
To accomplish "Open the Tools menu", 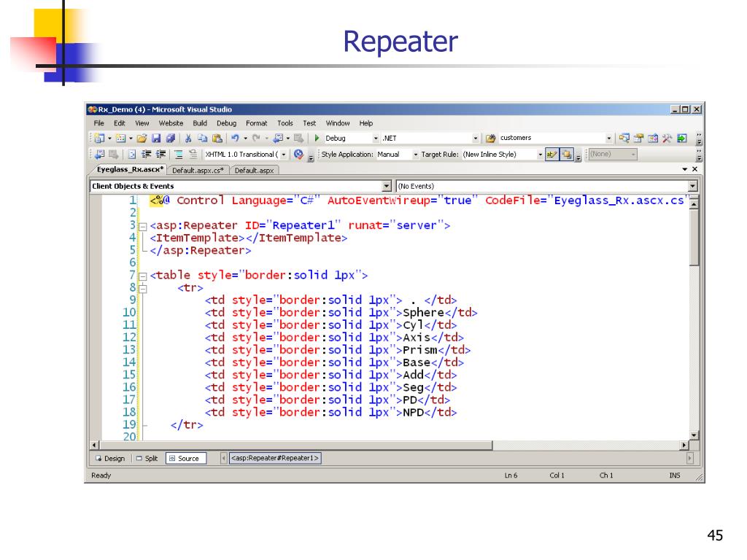I will 285,122.
